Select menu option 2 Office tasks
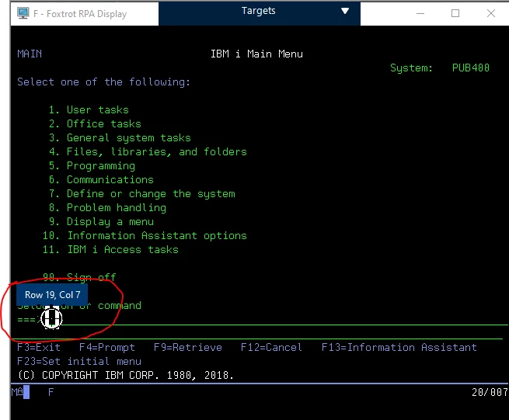509x420 pixels. point(95,123)
